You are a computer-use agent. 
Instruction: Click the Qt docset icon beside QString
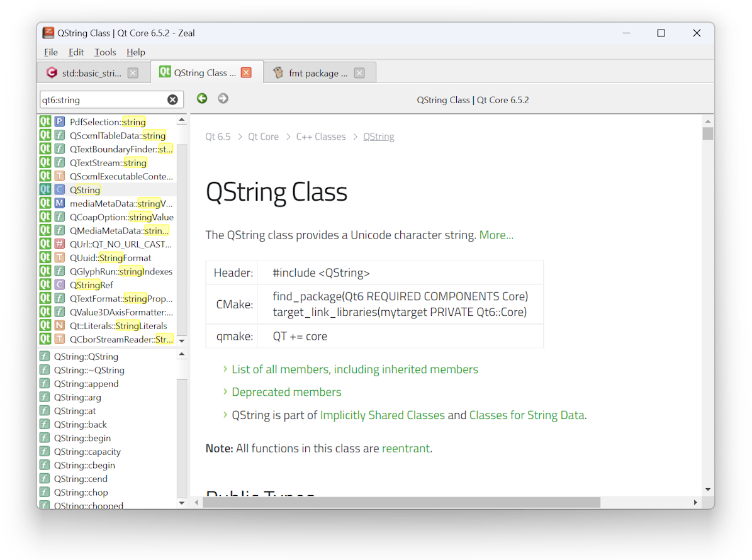pos(45,189)
